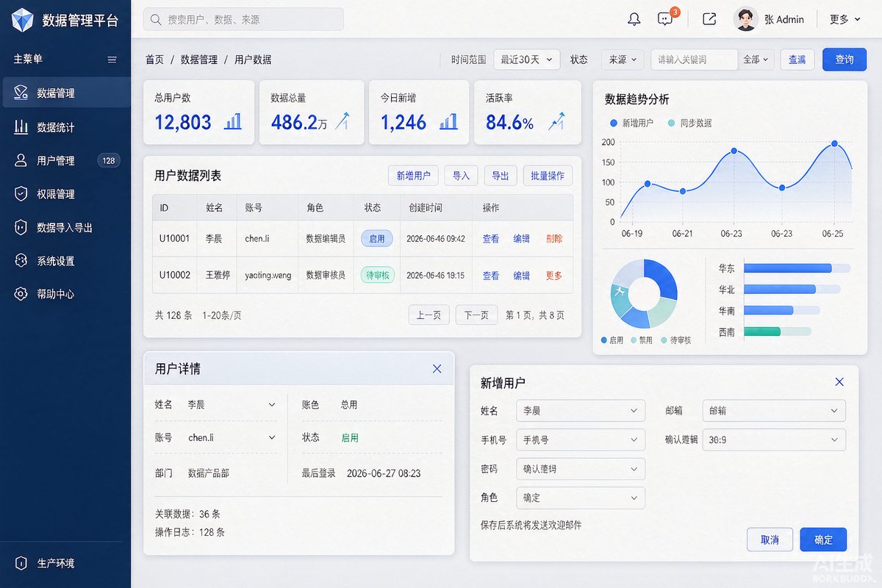Click the external link share icon
882x588 pixels.
click(x=709, y=20)
